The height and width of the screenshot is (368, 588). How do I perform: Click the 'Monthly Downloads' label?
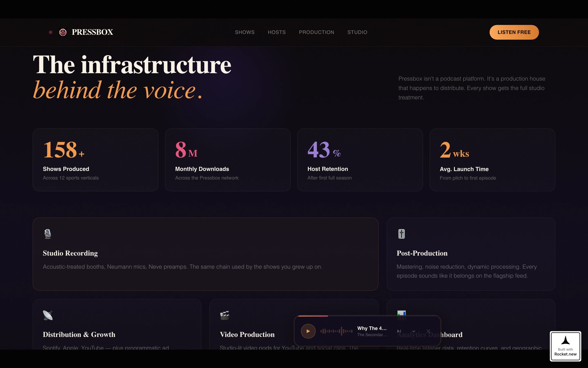[202, 169]
